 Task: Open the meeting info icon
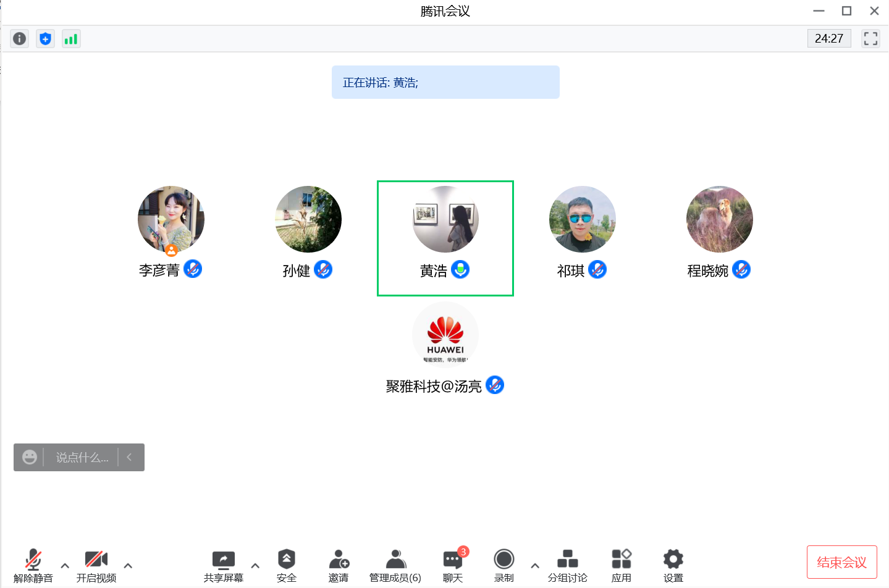(20, 39)
